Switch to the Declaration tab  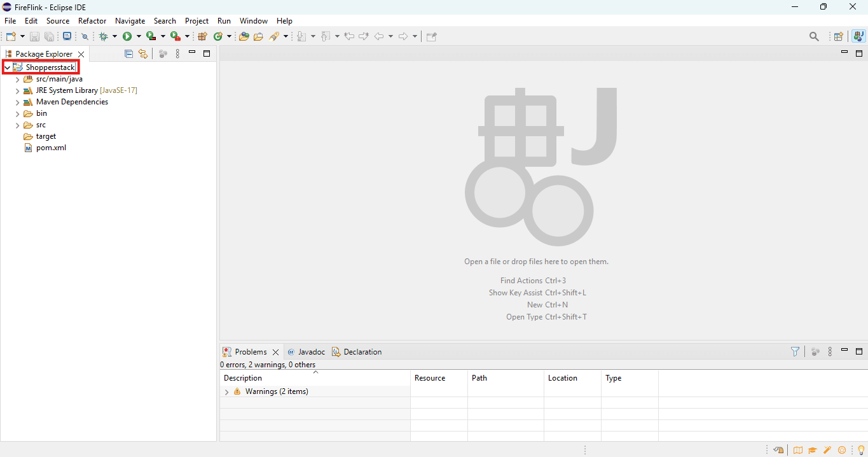point(357,352)
